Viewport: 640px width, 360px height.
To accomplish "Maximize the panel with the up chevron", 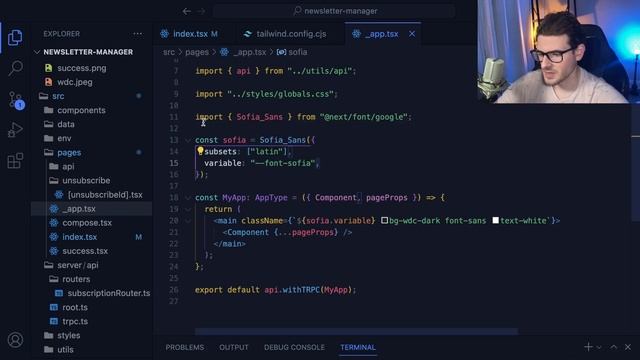I will (613, 347).
